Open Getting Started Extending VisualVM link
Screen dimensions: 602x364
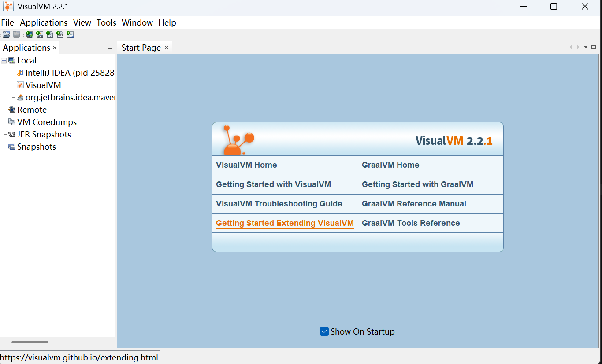[285, 223]
